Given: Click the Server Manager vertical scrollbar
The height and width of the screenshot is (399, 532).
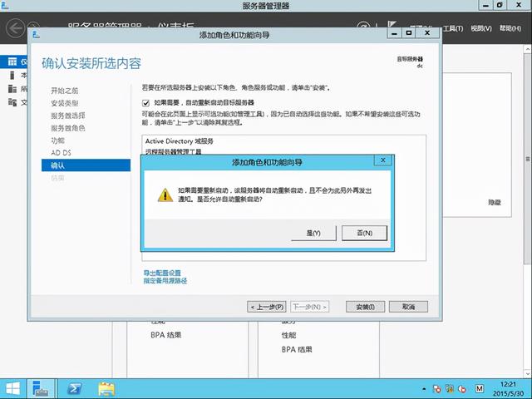Looking at the screenshot, I should pos(528,159).
